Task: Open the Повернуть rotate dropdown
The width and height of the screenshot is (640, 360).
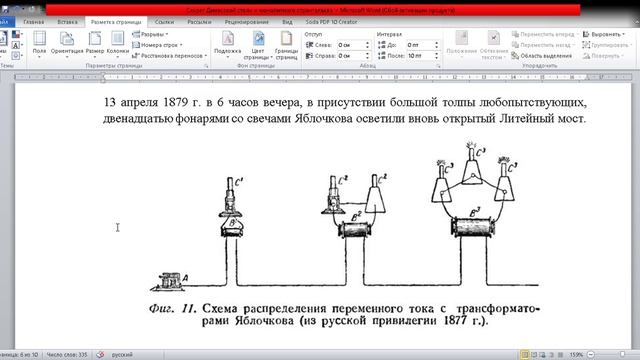Action: coord(604,56)
